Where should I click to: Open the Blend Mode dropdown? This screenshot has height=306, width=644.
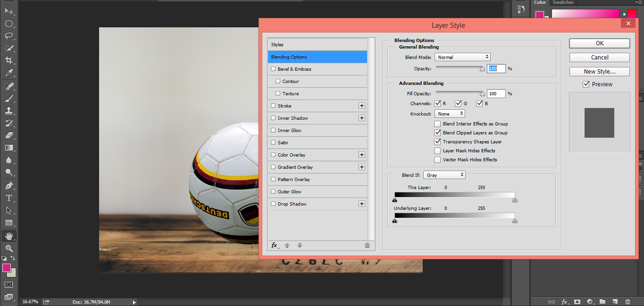462,57
